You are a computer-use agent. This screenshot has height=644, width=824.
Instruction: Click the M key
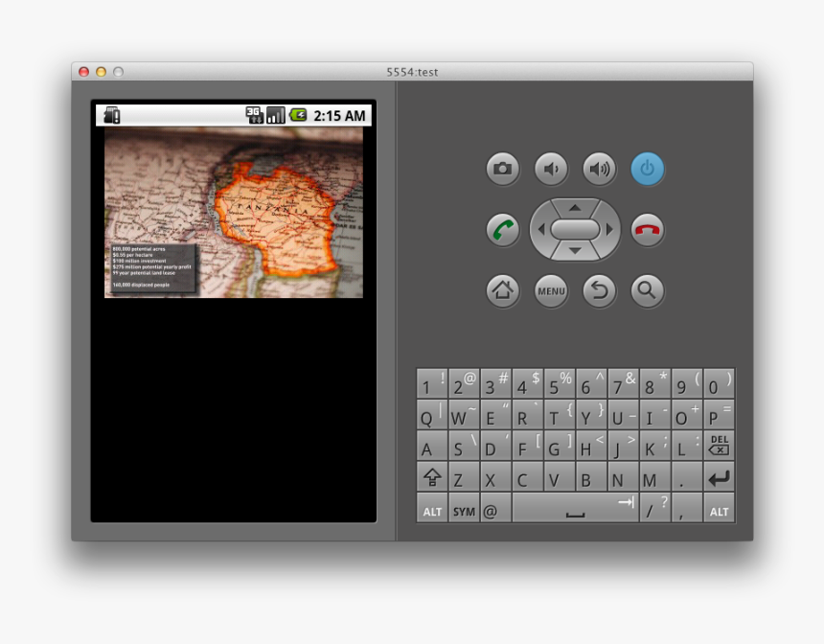655,476
